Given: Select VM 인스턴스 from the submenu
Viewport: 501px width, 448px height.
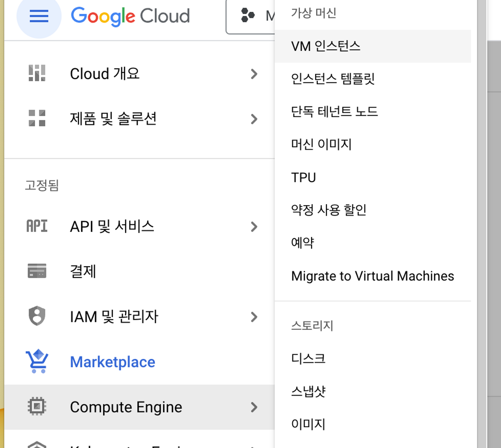Looking at the screenshot, I should click(x=326, y=46).
